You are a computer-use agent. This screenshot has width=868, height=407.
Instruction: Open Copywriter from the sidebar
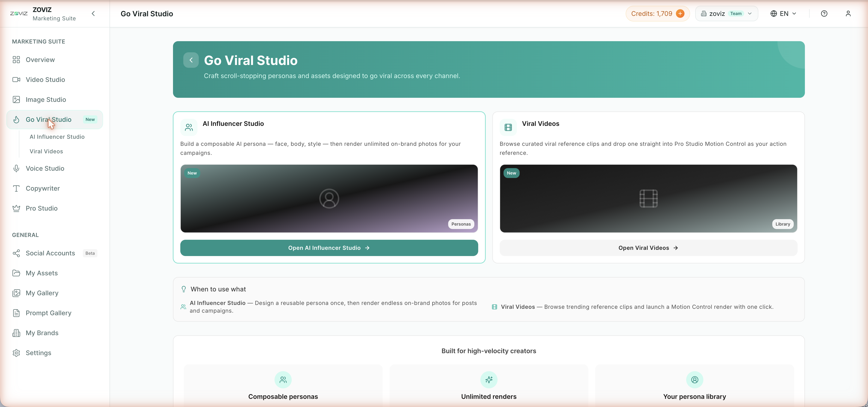point(55,188)
